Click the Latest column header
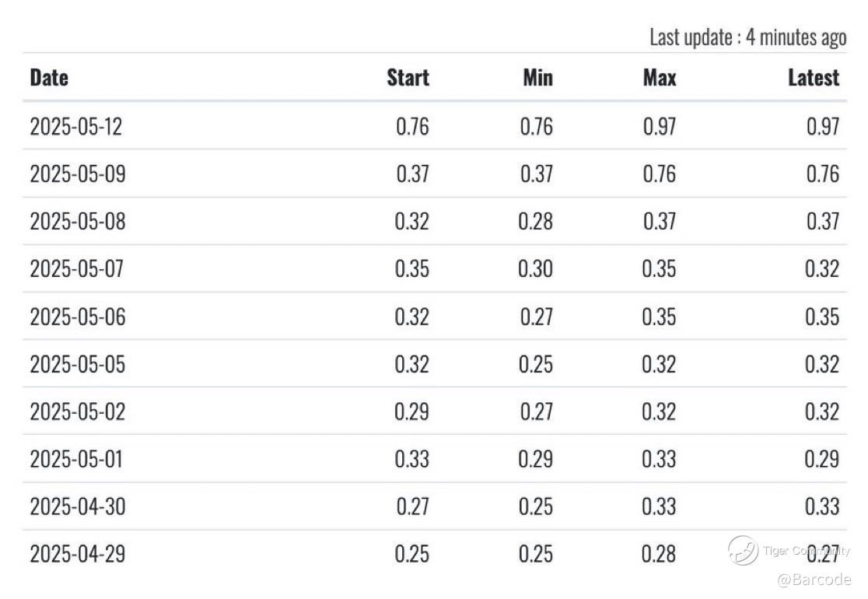 814,78
